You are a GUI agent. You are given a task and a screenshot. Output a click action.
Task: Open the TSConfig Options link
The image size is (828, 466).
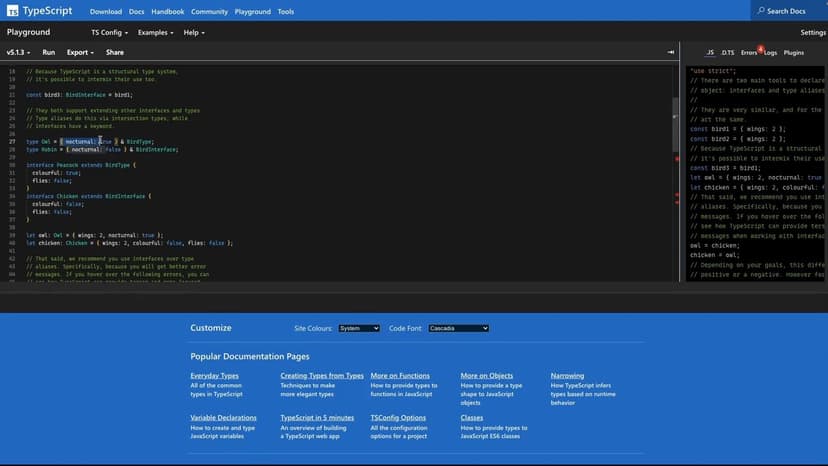tap(398, 417)
